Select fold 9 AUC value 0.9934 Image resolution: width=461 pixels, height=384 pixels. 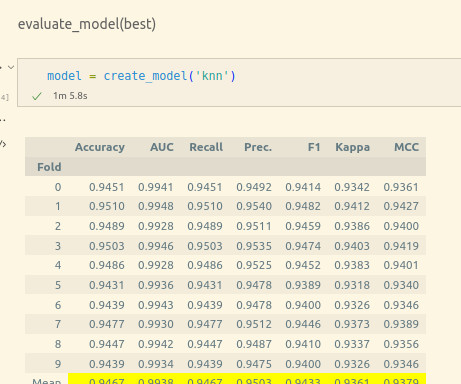point(156,364)
